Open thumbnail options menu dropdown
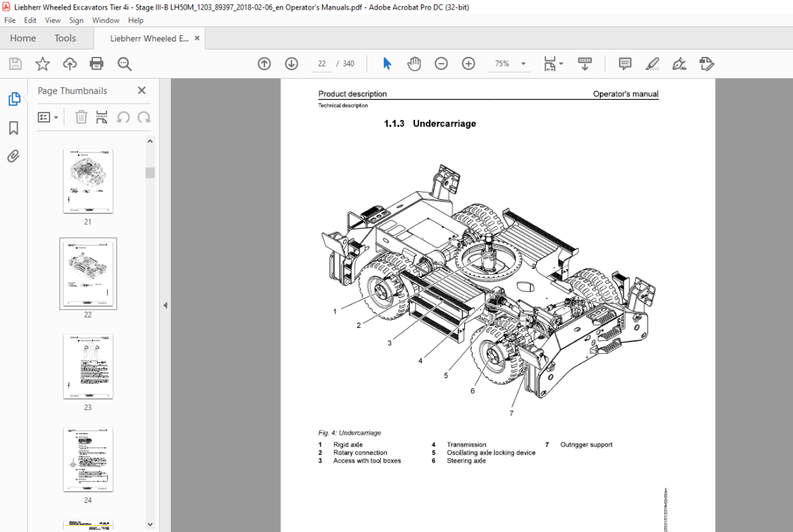Screen dimensions: 793x532 pos(48,117)
